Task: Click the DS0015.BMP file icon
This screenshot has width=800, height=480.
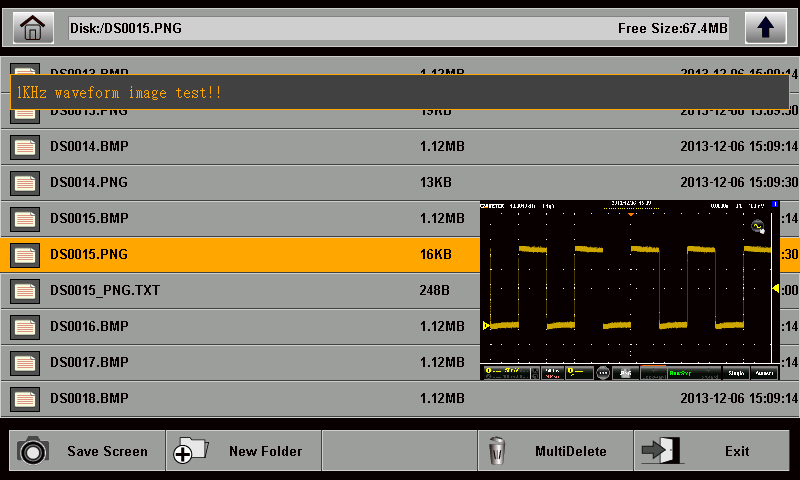Action: (25, 219)
